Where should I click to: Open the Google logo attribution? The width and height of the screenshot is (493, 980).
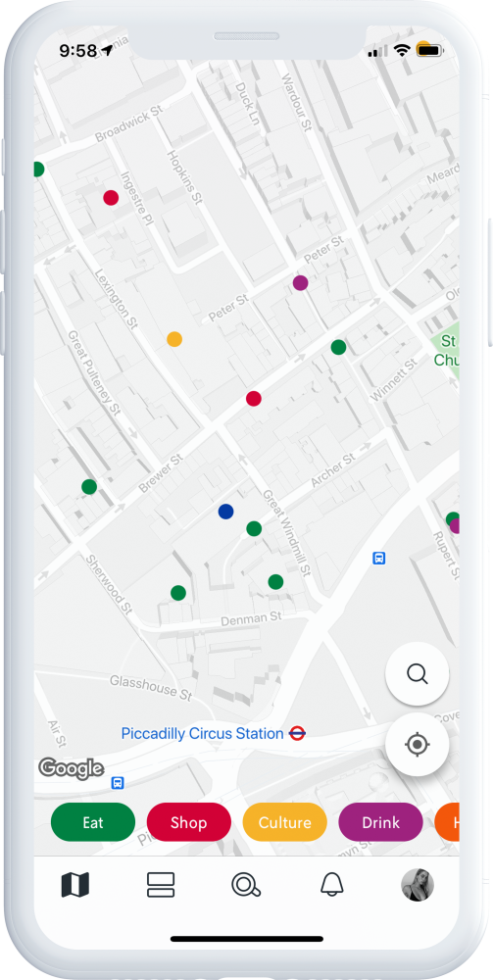[x=71, y=768]
